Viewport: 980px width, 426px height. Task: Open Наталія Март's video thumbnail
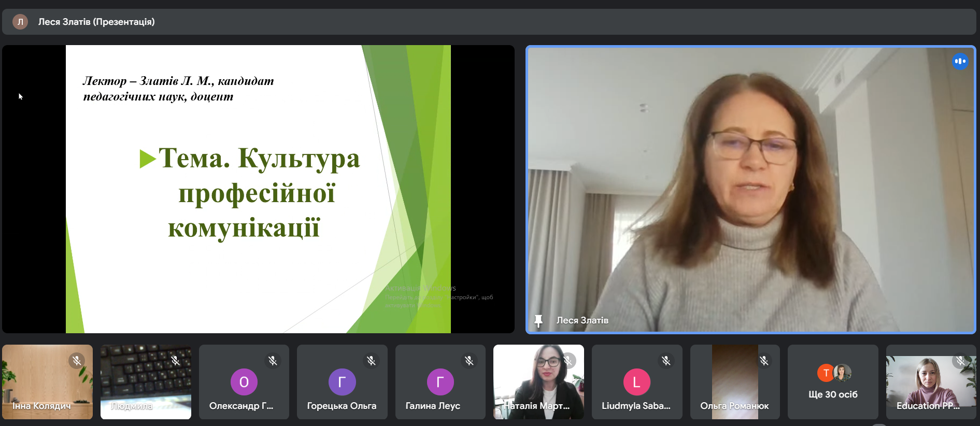pyautogui.click(x=538, y=381)
